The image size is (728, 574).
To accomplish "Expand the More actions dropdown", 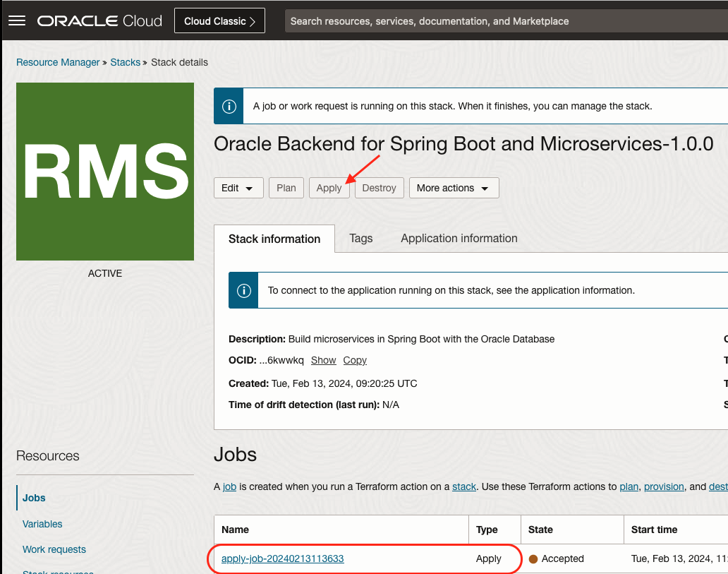I will click(x=454, y=188).
